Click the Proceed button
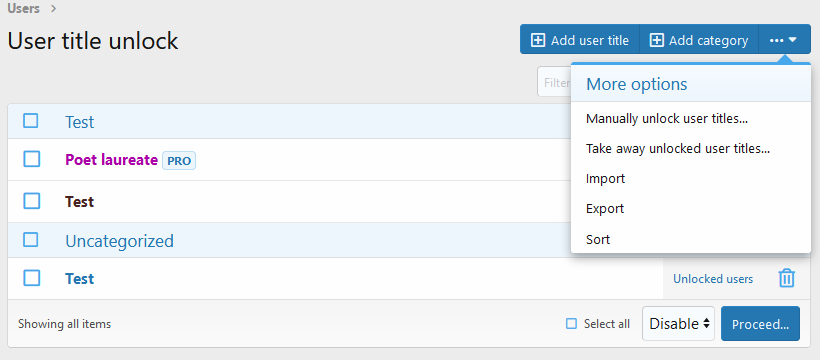The height and width of the screenshot is (360, 820). point(760,324)
